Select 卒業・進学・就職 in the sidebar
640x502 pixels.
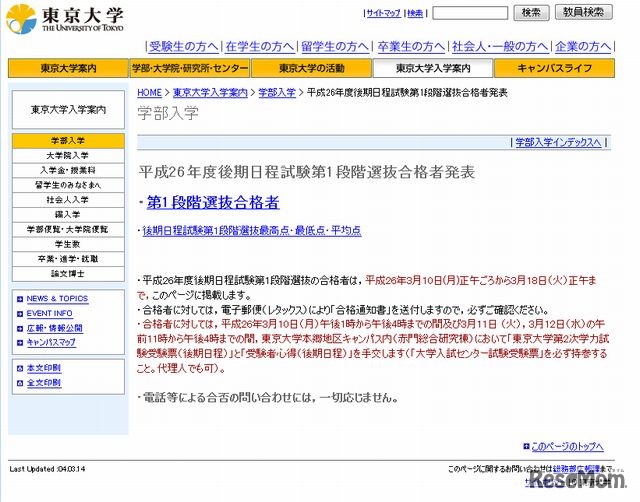68,259
